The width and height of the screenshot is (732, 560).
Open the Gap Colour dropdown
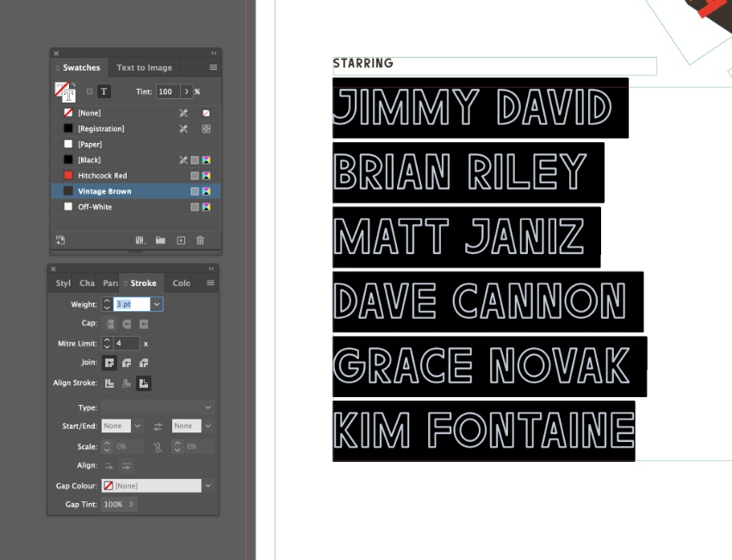click(x=208, y=486)
